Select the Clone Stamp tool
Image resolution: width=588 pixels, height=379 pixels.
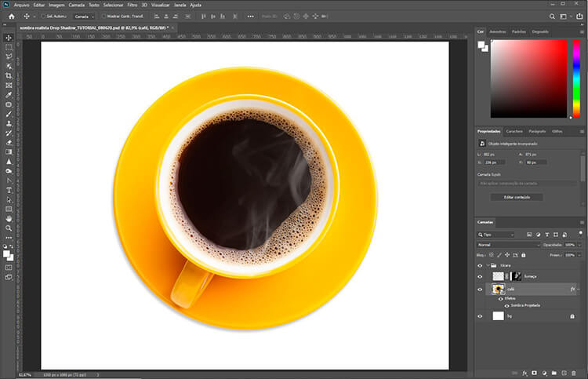(9, 123)
